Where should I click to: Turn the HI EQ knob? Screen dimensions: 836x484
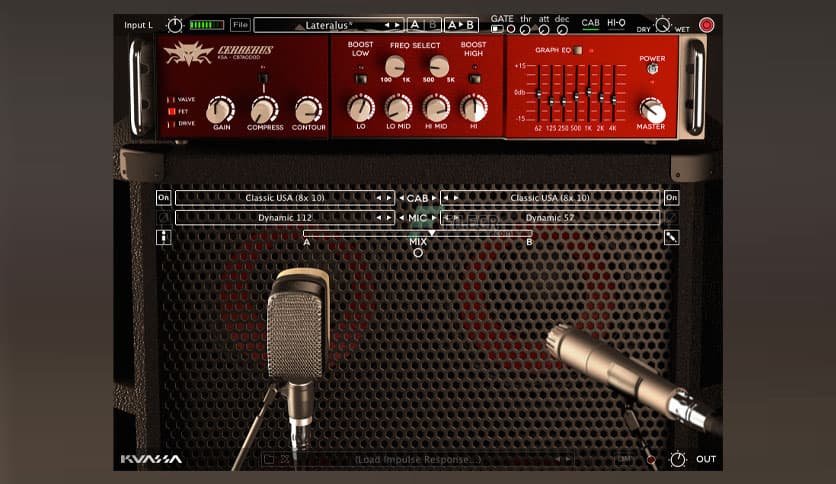click(x=473, y=108)
